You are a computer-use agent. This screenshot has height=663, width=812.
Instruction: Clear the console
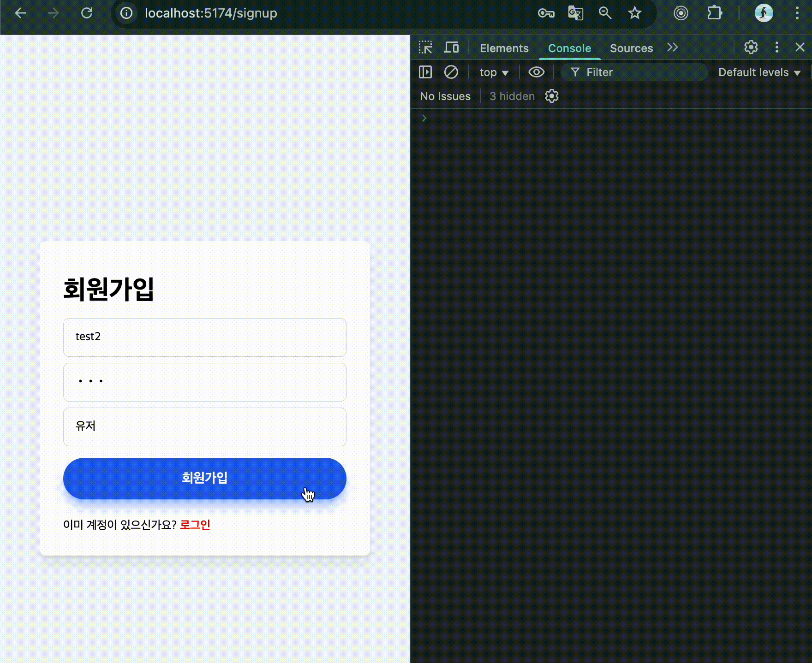point(451,72)
